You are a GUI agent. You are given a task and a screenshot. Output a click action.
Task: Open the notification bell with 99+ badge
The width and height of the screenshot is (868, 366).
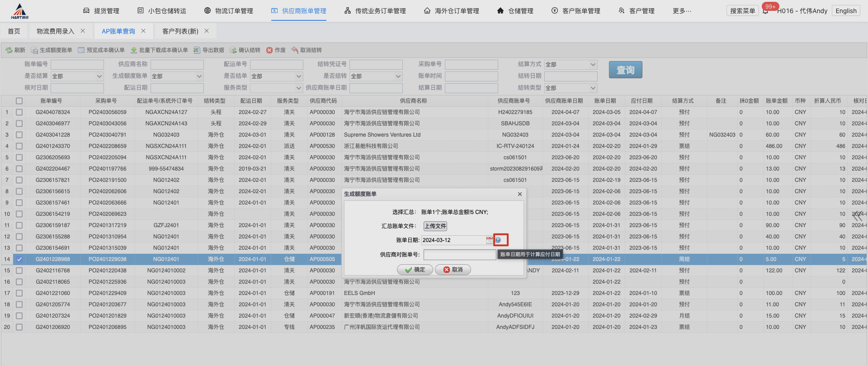point(765,11)
